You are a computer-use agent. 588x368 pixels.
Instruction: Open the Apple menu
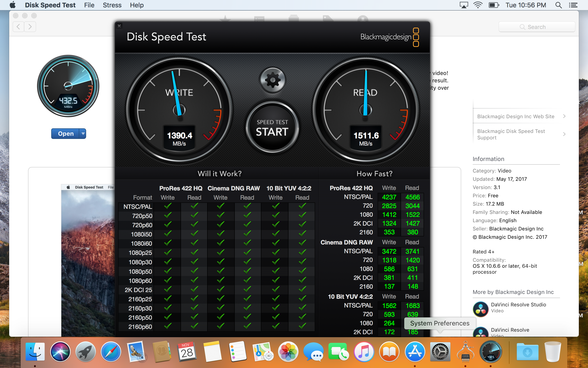tap(13, 5)
